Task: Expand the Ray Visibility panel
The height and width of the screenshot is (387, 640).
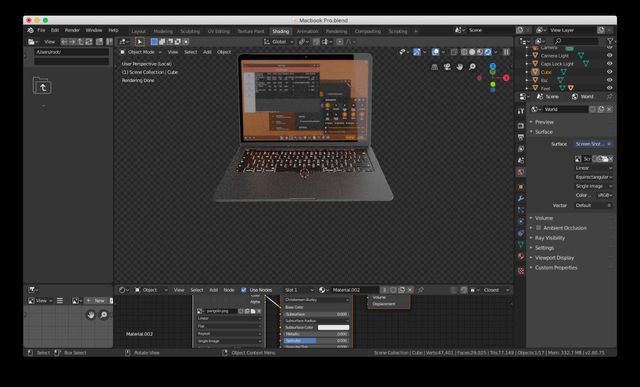Action: (549, 238)
